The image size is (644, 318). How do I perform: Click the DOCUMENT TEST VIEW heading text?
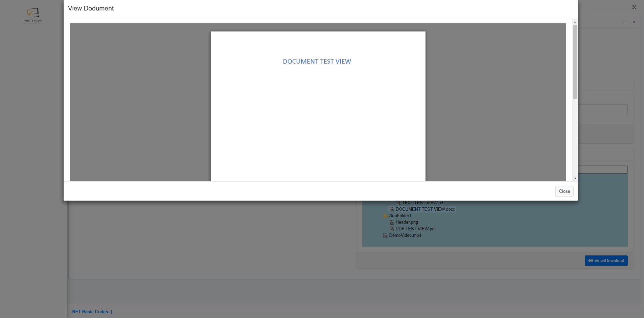(317, 62)
